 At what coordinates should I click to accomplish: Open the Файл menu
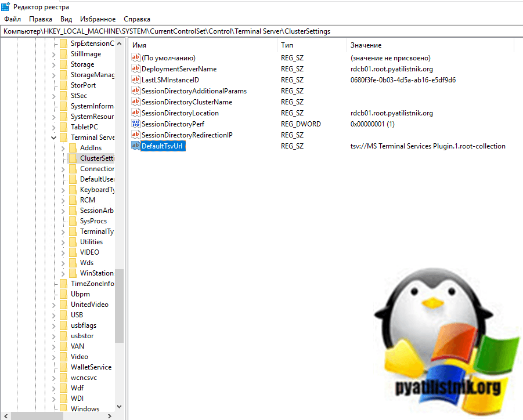[x=12, y=19]
